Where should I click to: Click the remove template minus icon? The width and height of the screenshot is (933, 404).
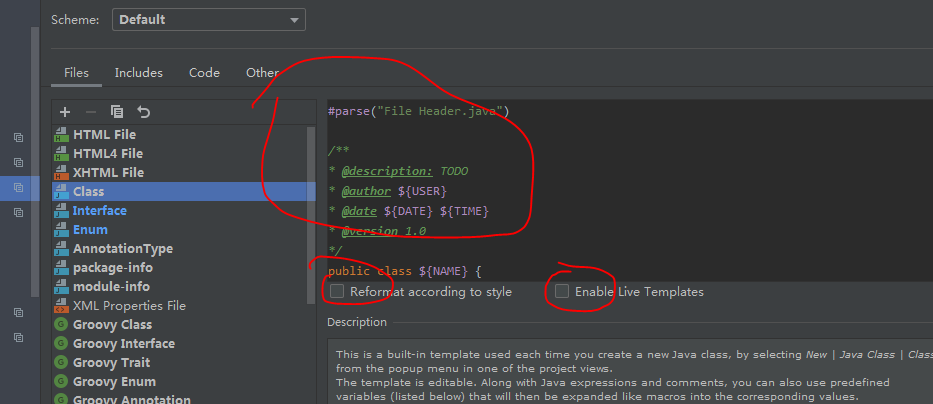pos(90,112)
